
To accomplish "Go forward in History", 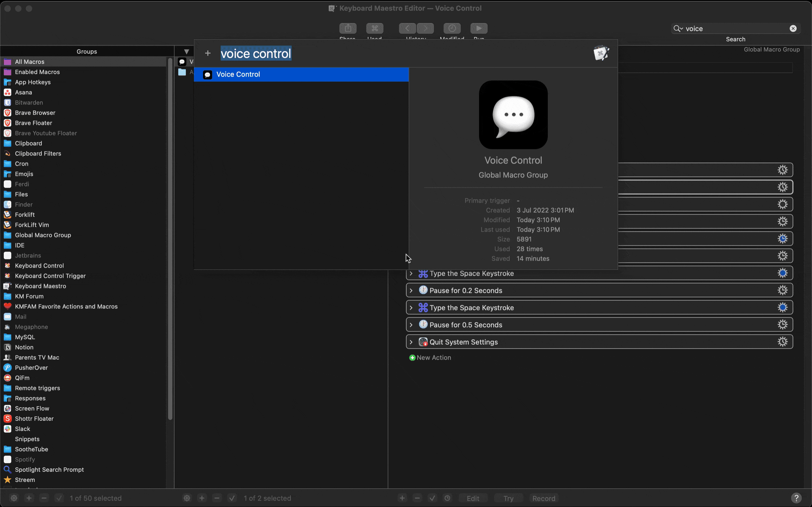I will [425, 28].
